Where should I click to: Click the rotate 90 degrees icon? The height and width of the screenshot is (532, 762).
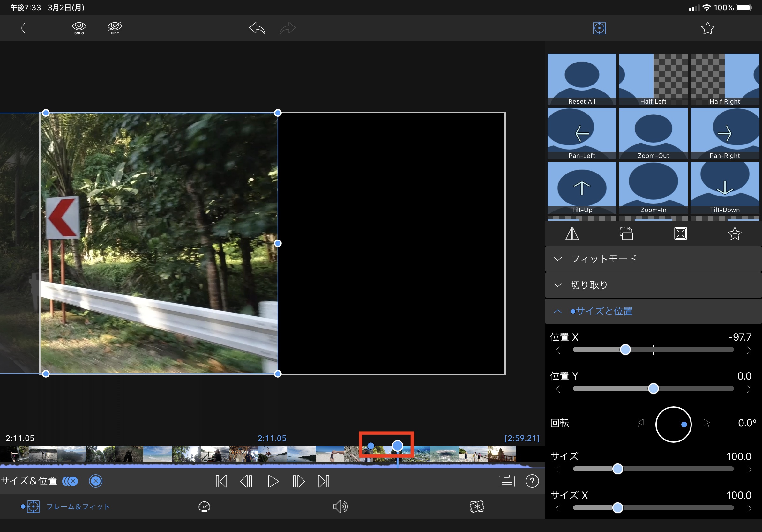(626, 234)
